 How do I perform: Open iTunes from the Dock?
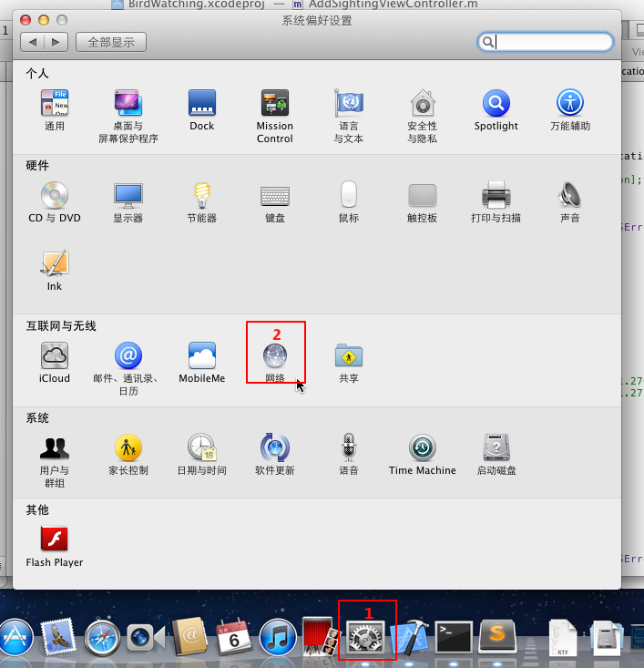click(x=278, y=637)
